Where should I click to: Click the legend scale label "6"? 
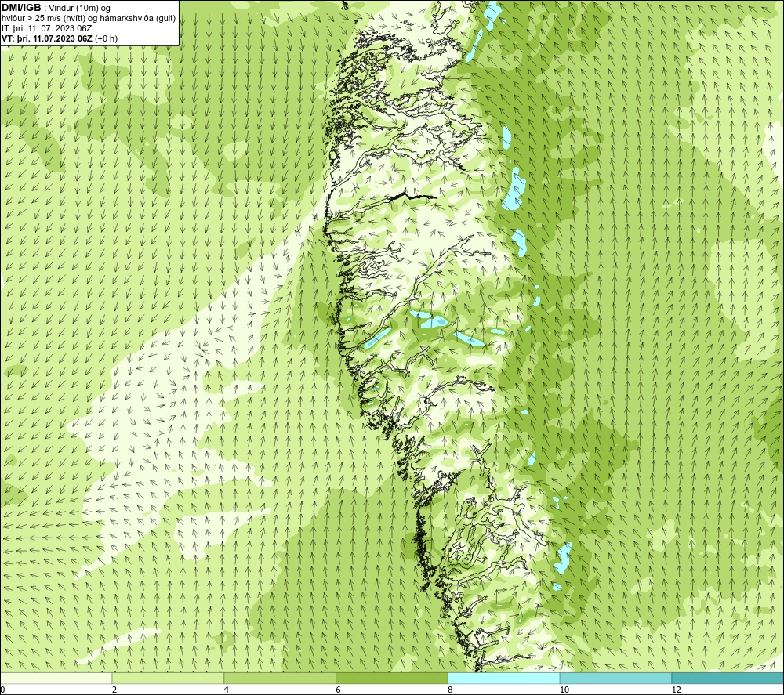(339, 690)
